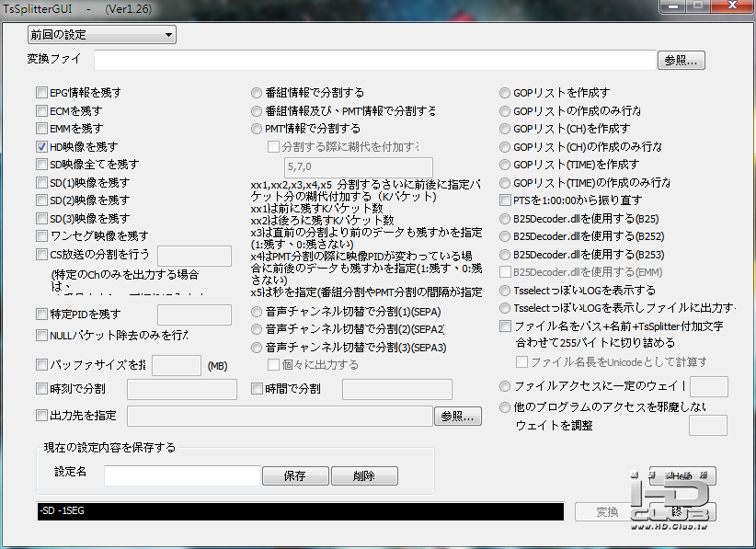
Task: Select 他のプログラムのアクセスを邪魔しない radio
Action: pos(505,407)
